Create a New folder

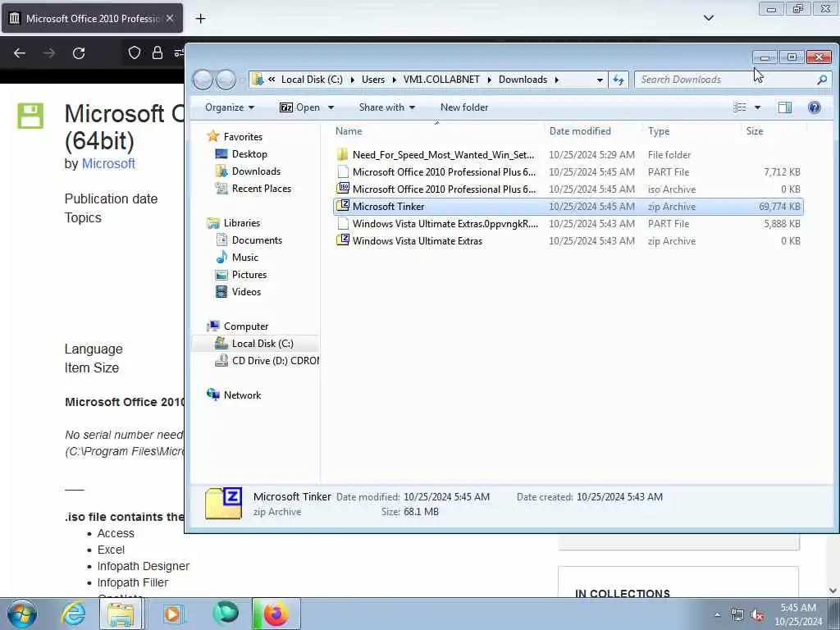pos(464,107)
